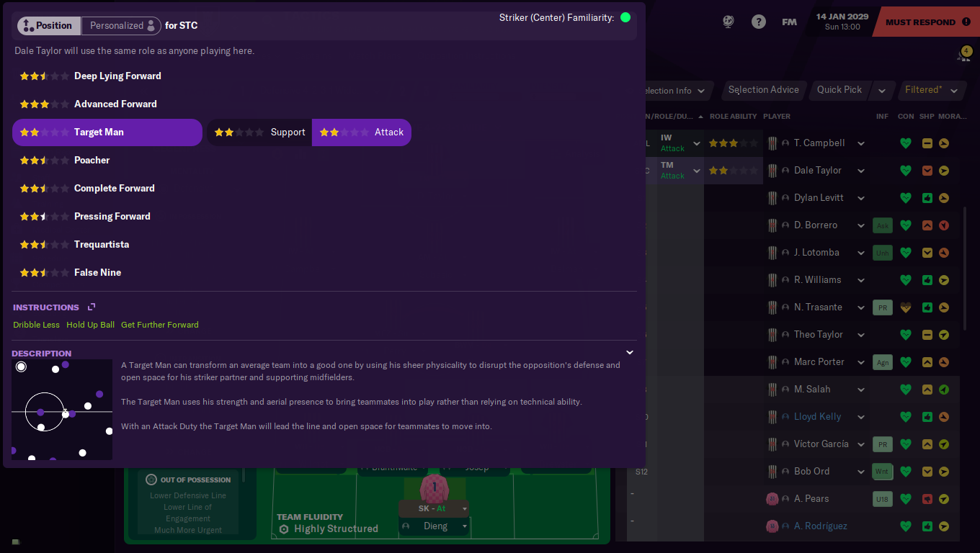Image resolution: width=980 pixels, height=553 pixels.
Task: Click the Must Respond button
Action: 926,22
